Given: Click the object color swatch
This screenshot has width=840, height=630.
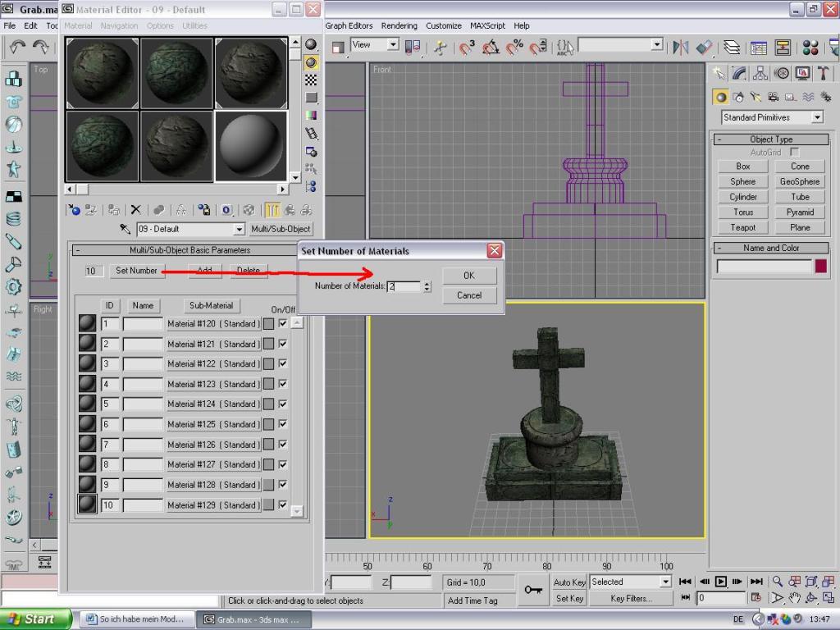Looking at the screenshot, I should pos(820,266).
